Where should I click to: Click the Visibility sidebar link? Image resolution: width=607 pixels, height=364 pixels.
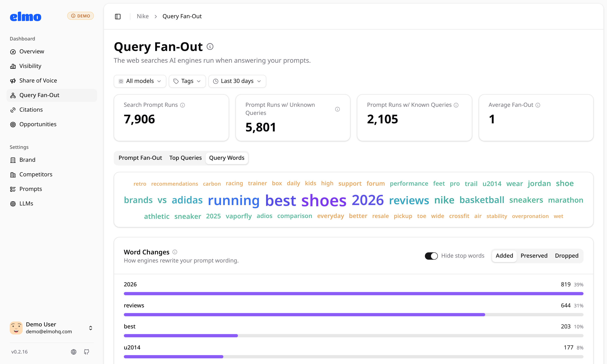click(52, 66)
